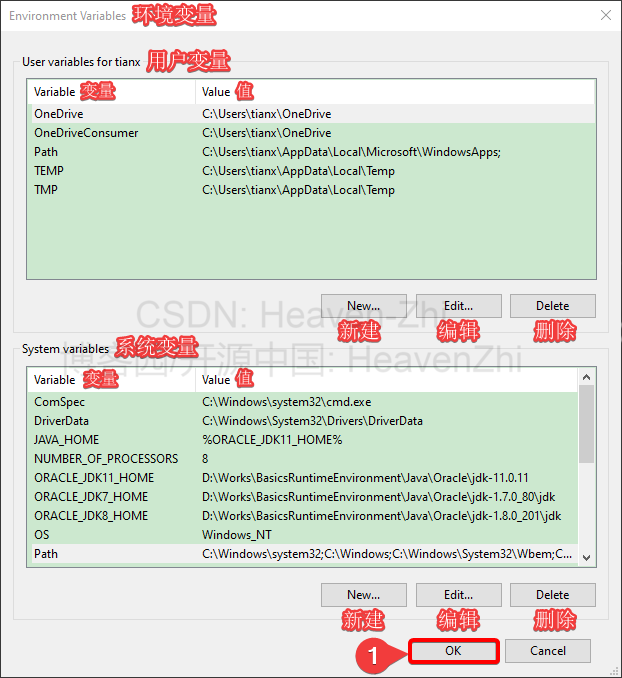Click the OK button
622x678 pixels.
pos(454,651)
